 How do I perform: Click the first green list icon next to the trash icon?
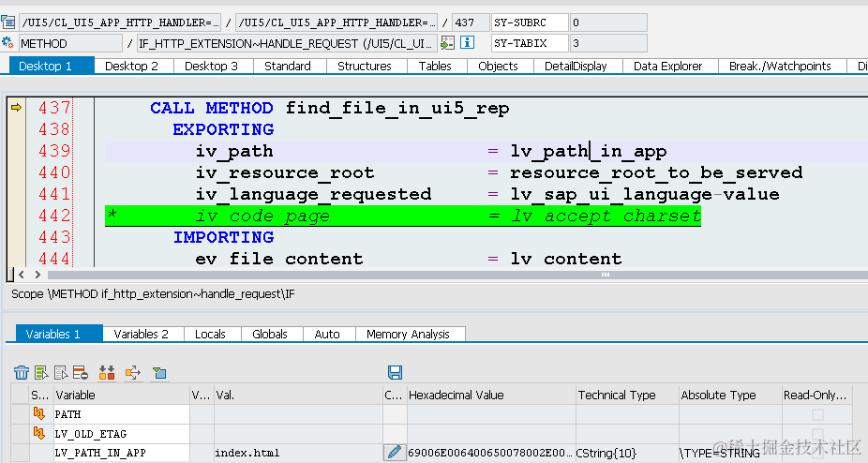[x=41, y=373]
